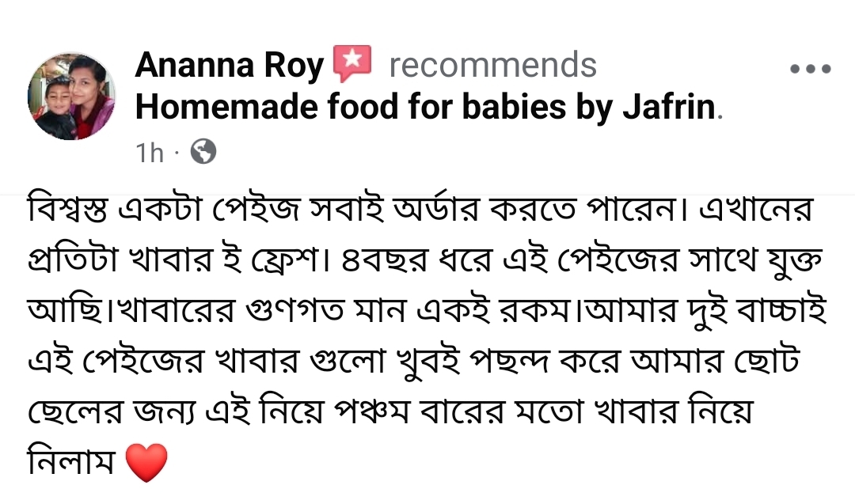Click the "recommends" label in the header
Screen dimensions: 855x504
(492, 66)
